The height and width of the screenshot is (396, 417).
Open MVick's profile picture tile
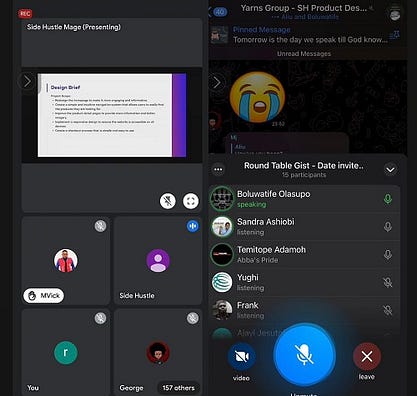point(66,260)
